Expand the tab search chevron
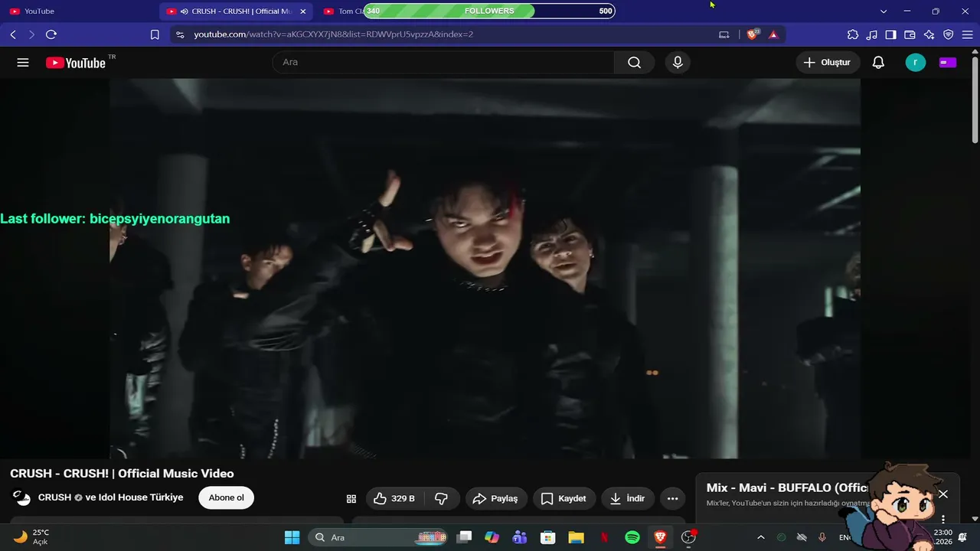 click(x=884, y=11)
